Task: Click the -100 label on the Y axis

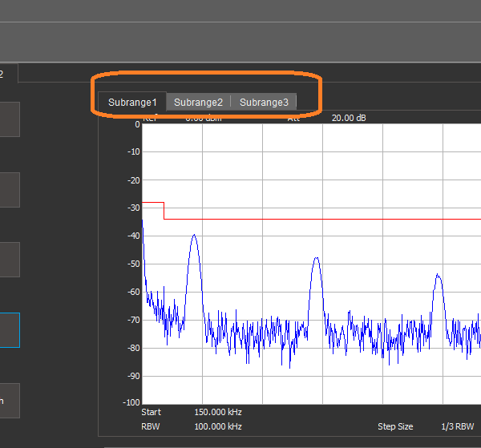Action: (x=129, y=402)
